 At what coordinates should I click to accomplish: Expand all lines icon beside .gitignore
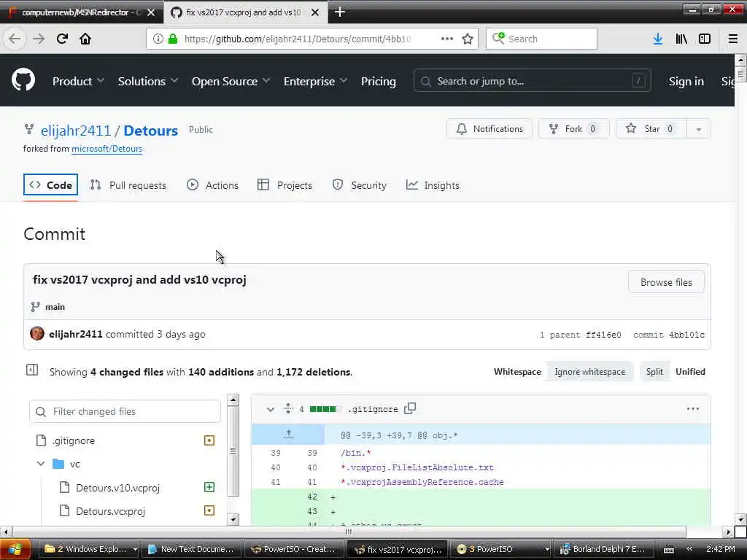coord(288,408)
